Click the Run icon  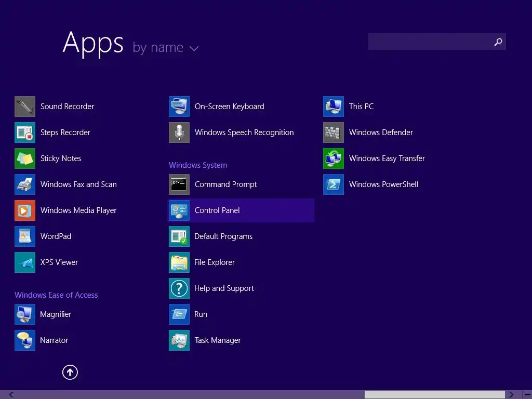[x=179, y=314]
